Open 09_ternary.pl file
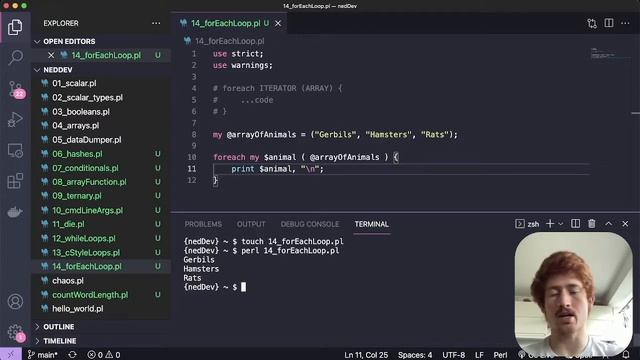The image size is (640, 360). click(77, 196)
